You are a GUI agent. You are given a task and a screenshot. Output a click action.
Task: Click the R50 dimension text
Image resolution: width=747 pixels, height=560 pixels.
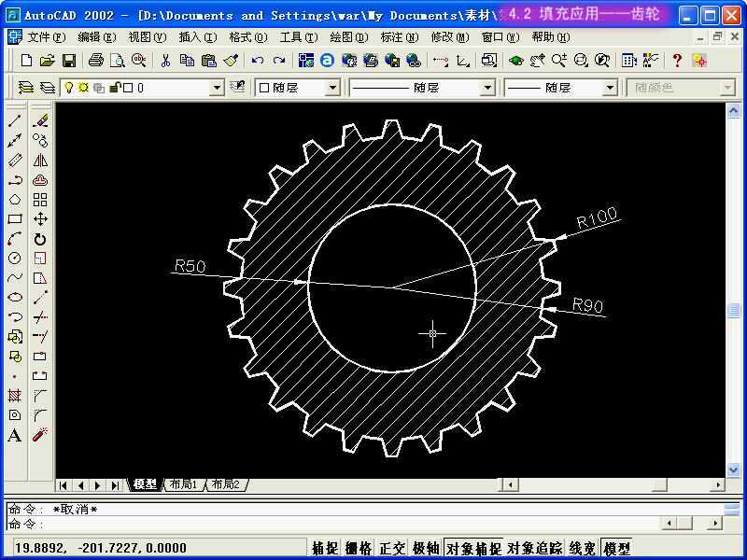pyautogui.click(x=190, y=266)
